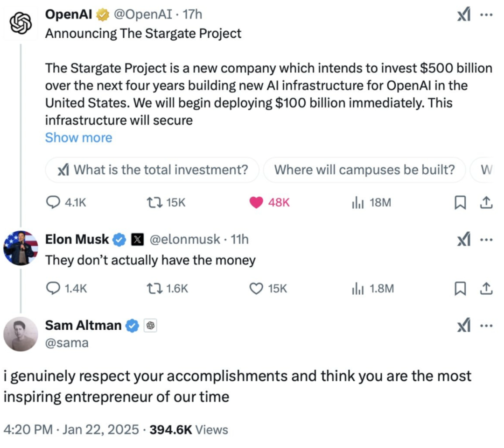Screen dimensions: 504x448
Task: Open Elon Musk's profile picture
Action: pos(21,248)
